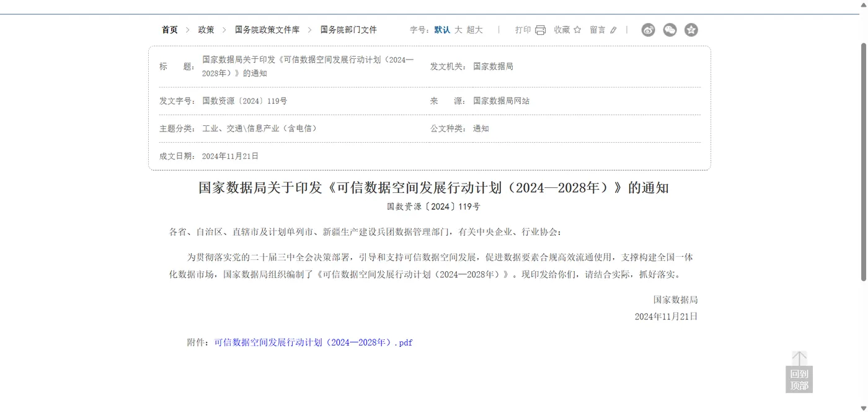Click the 打印 text label
The image size is (868, 412).
[x=523, y=30]
